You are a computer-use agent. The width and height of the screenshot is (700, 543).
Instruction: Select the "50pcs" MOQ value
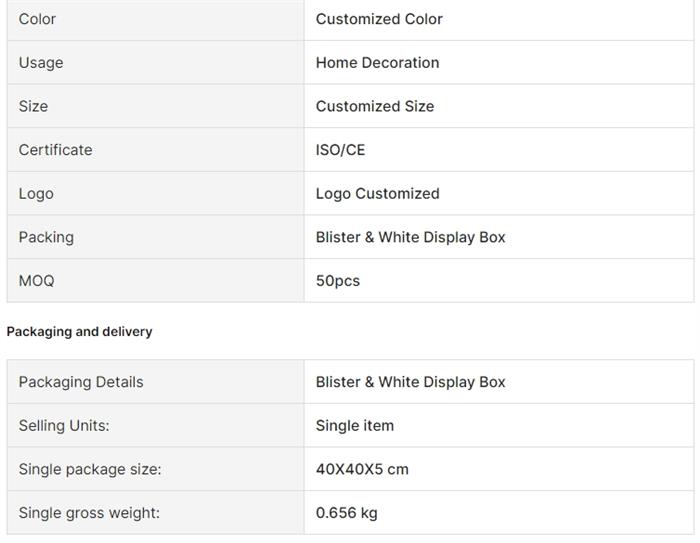click(337, 281)
